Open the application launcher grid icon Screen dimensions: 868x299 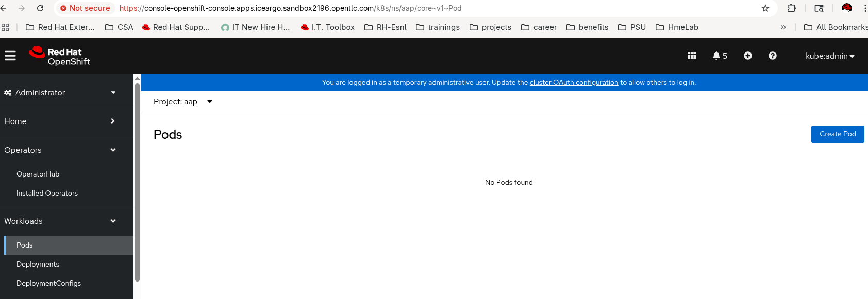(692, 56)
